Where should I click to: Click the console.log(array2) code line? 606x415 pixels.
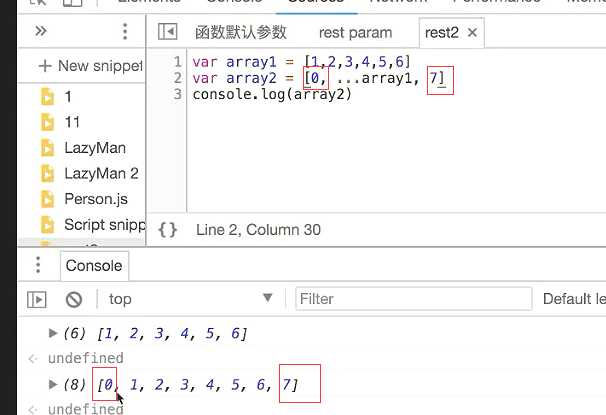pyautogui.click(x=272, y=94)
